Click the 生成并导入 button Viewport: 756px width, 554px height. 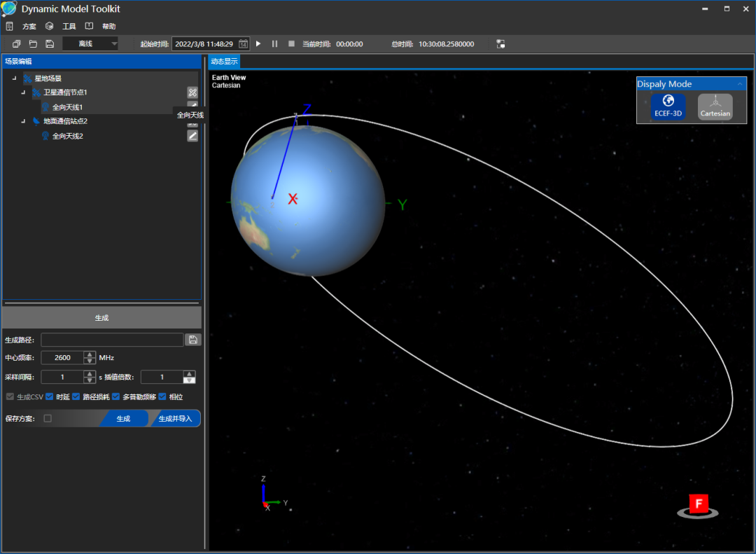click(x=175, y=419)
